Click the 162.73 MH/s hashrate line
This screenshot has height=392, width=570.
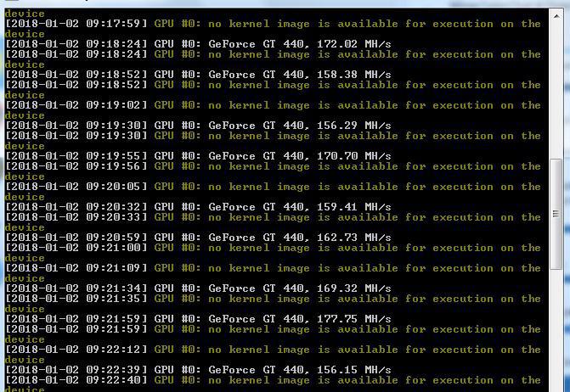tap(199, 237)
